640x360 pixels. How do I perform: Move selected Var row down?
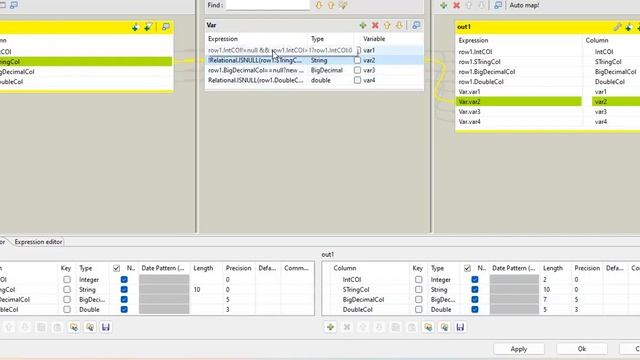(399, 25)
